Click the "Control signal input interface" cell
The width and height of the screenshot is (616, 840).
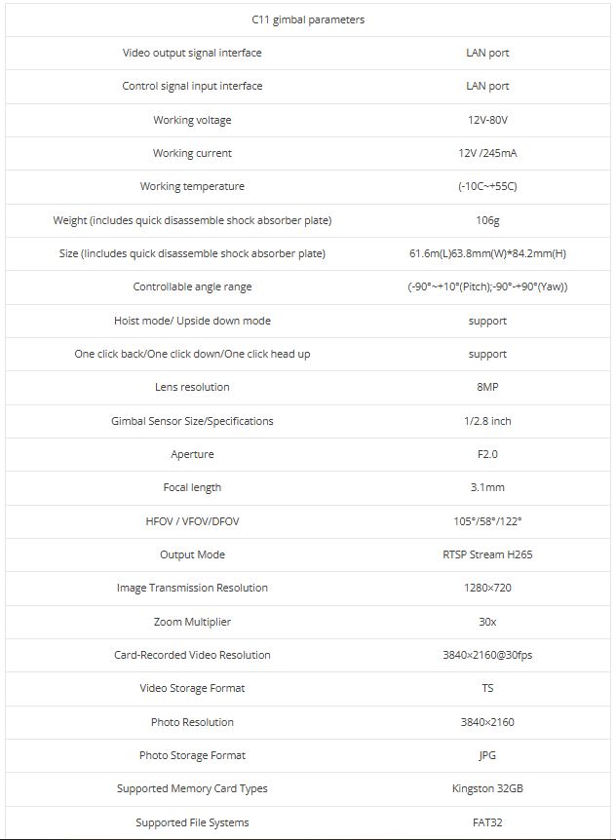[192, 86]
